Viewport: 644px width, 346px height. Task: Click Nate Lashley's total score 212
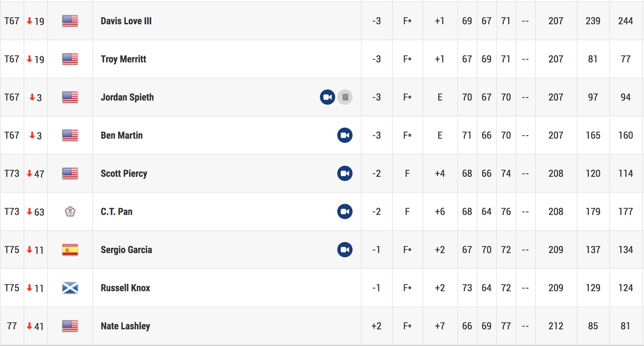(x=556, y=326)
